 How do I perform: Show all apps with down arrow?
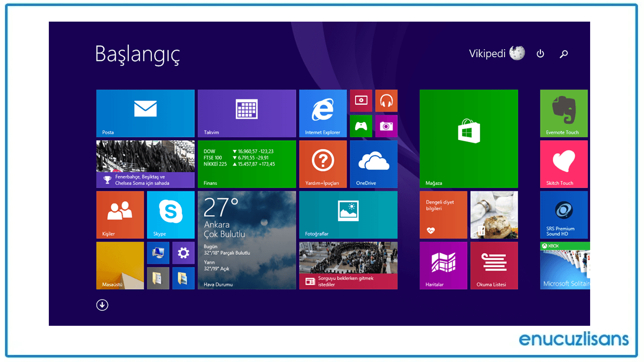102,305
